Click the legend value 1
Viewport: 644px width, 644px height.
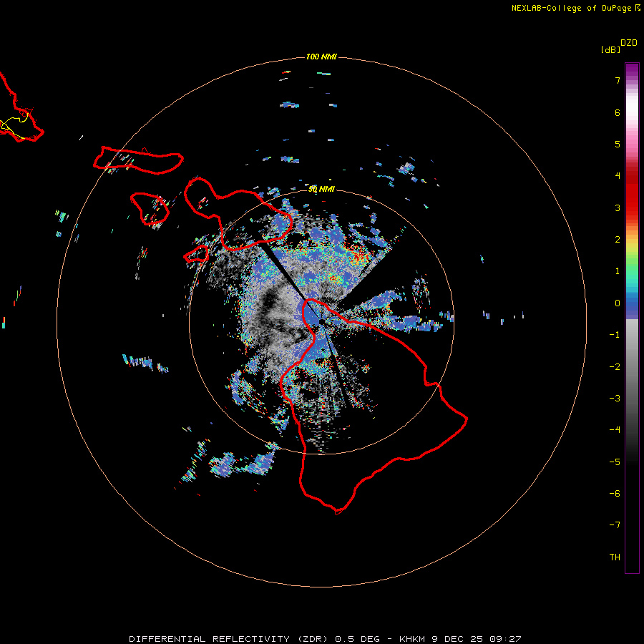click(618, 271)
